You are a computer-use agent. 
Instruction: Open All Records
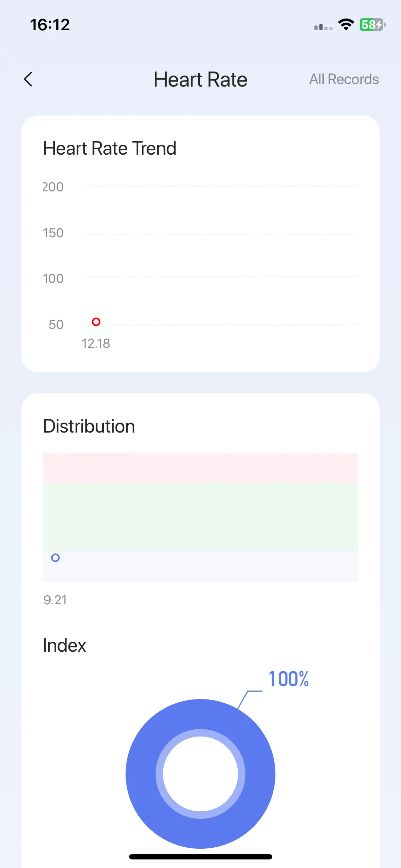(x=344, y=79)
